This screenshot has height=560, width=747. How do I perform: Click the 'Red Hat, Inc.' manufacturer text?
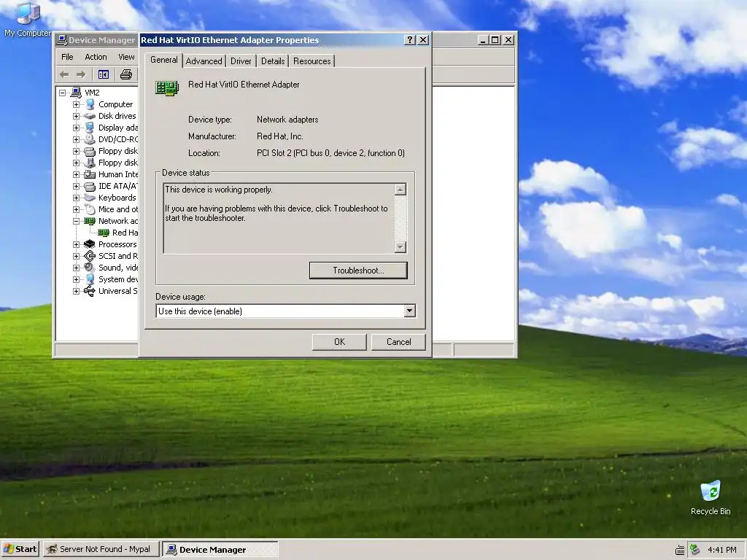[x=279, y=136]
